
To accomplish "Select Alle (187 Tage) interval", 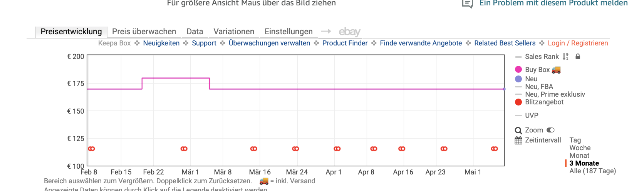I will pyautogui.click(x=592, y=171).
